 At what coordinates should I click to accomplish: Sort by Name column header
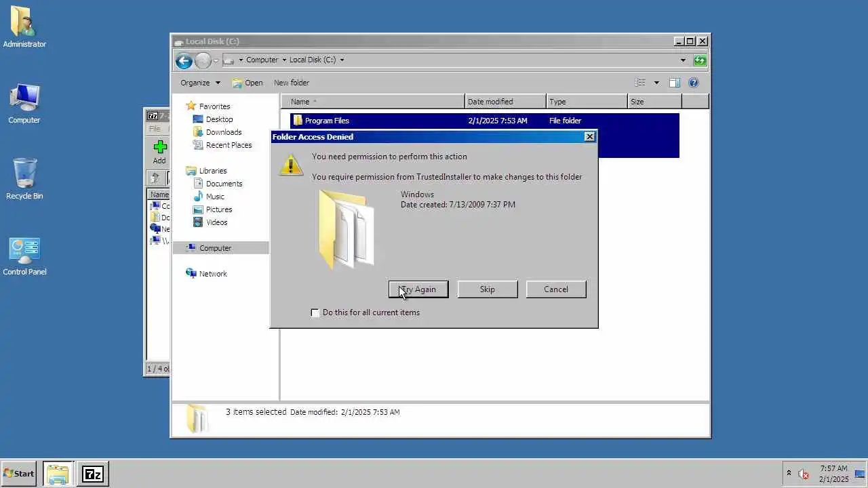pos(373,102)
